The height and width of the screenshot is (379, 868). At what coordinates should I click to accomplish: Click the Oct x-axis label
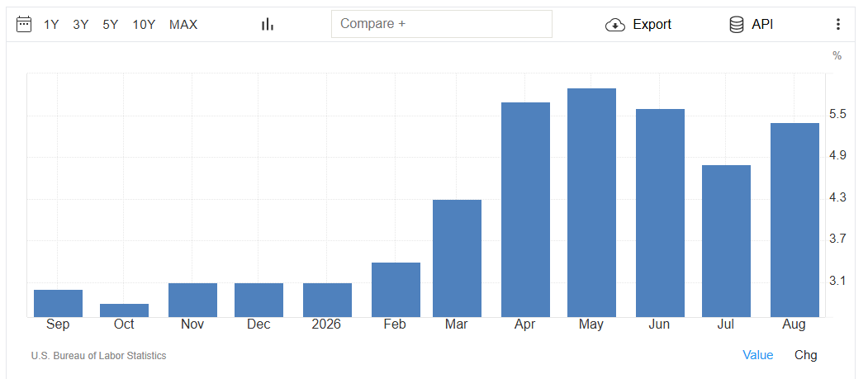124,325
